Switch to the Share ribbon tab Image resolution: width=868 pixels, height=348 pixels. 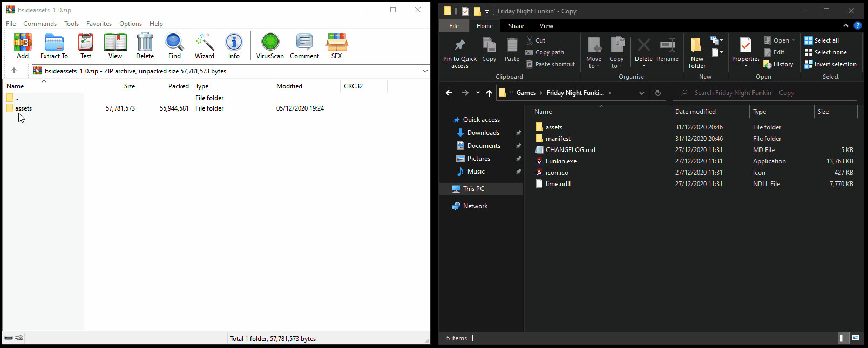516,26
